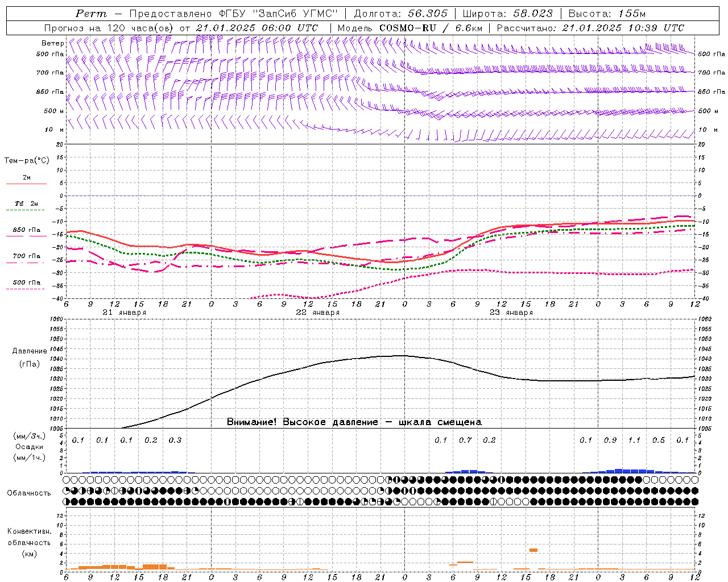Image resolution: width=728 pixels, height=582 pixels.
Task: Click the "Внимание! Высокое давление – шкала смещена" warning
Action: click(354, 422)
